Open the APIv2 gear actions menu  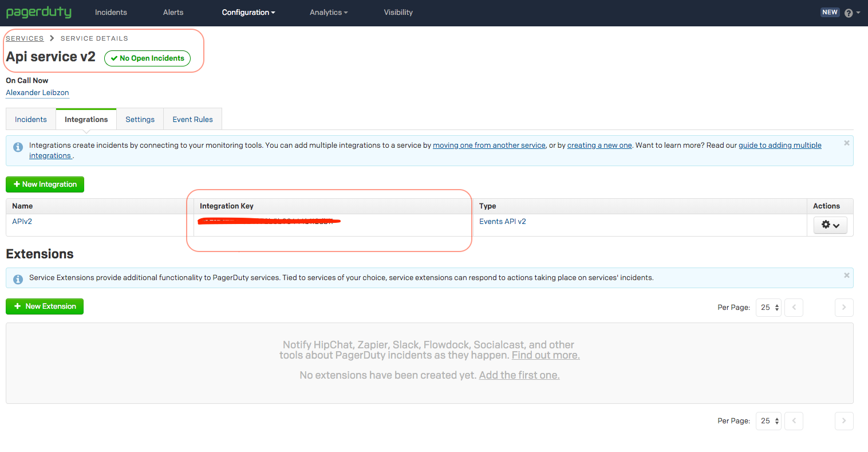tap(830, 225)
